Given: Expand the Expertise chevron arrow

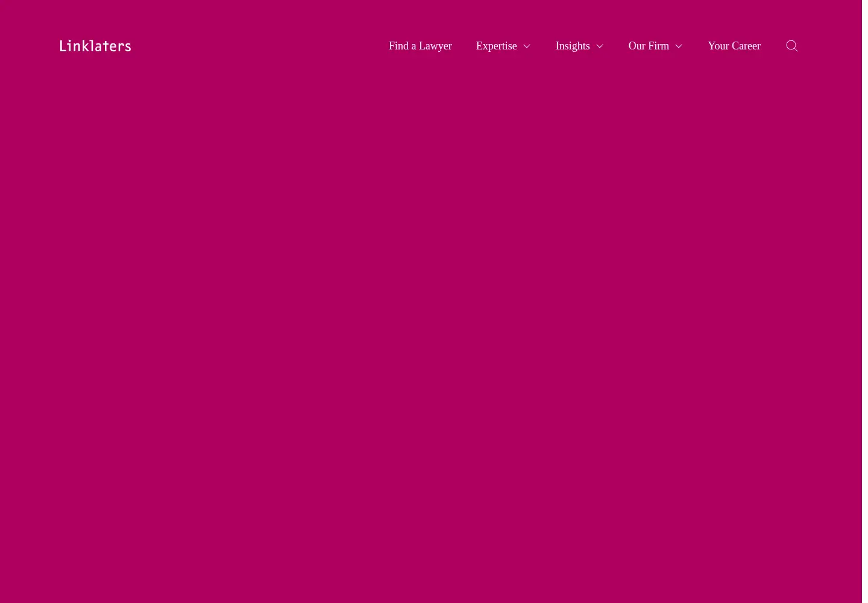Looking at the screenshot, I should [x=527, y=46].
